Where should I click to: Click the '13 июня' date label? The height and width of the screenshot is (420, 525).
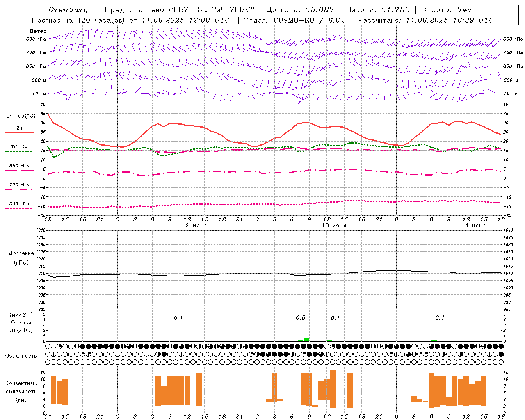[333, 226]
